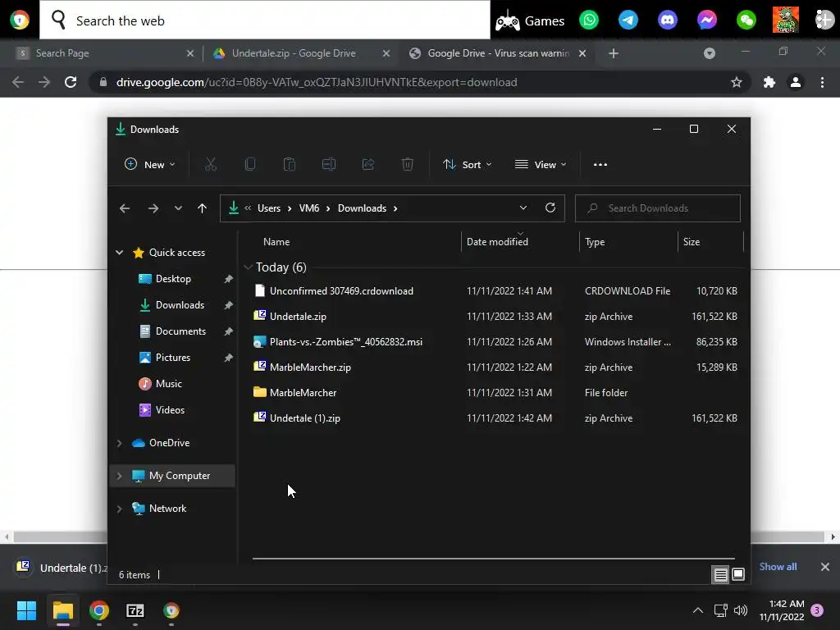Open Messenger from the browser top bar
Viewport: 840px width, 630px height.
707,21
